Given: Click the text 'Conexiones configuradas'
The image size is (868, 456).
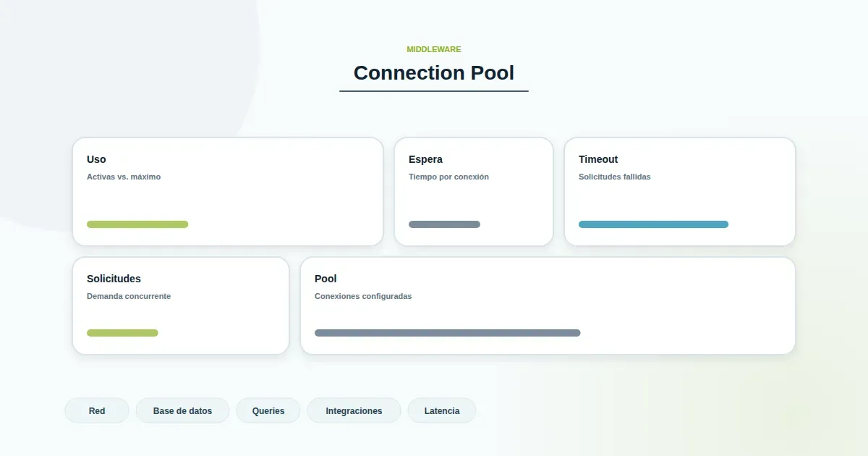Looking at the screenshot, I should tap(363, 296).
